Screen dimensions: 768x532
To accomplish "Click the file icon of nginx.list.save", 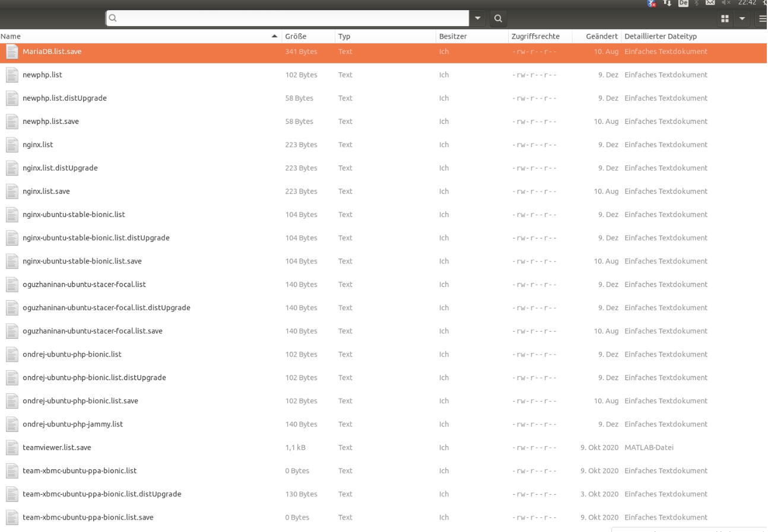I will [12, 191].
